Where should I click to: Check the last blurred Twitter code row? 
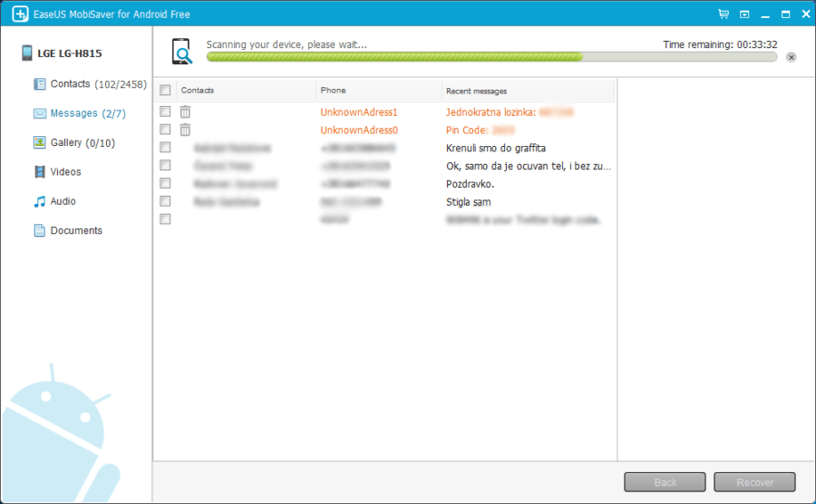click(x=165, y=219)
